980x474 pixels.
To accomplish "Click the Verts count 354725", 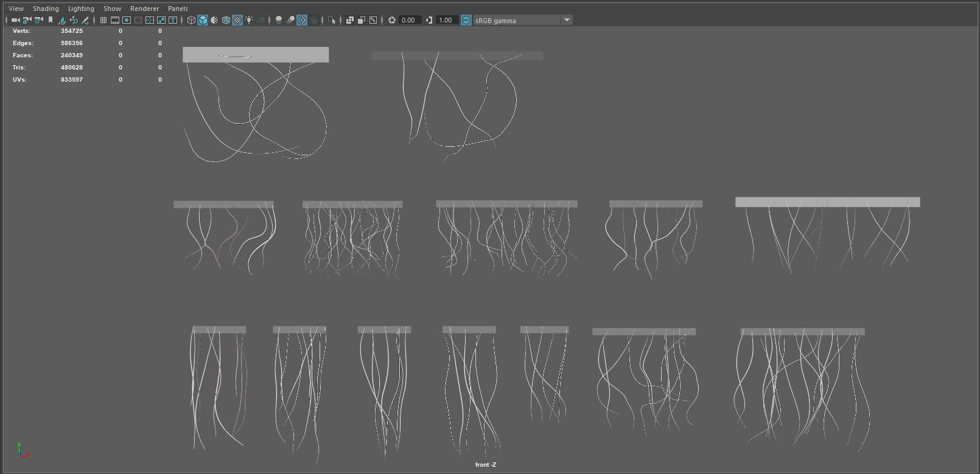I will [x=72, y=31].
